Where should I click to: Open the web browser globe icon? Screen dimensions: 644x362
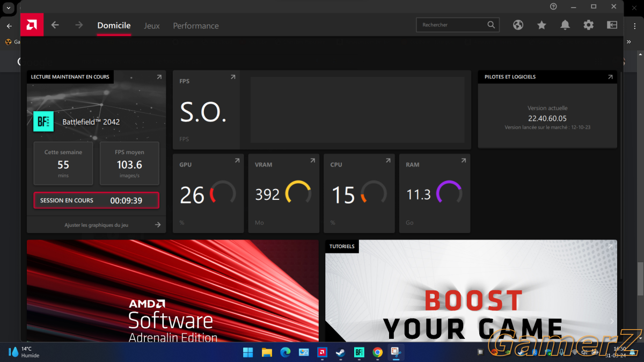[x=518, y=25]
